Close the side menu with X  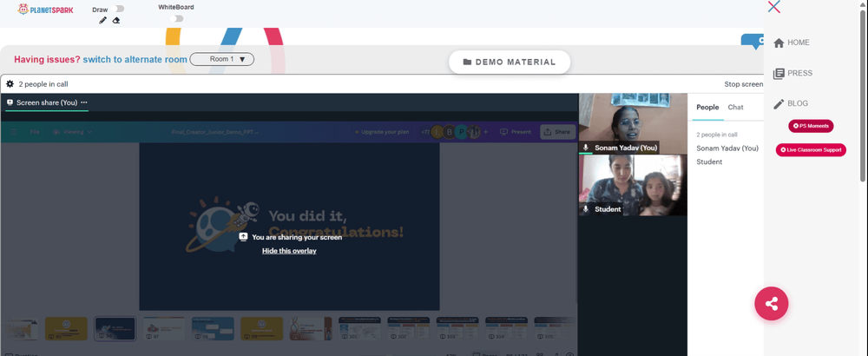[x=774, y=7]
